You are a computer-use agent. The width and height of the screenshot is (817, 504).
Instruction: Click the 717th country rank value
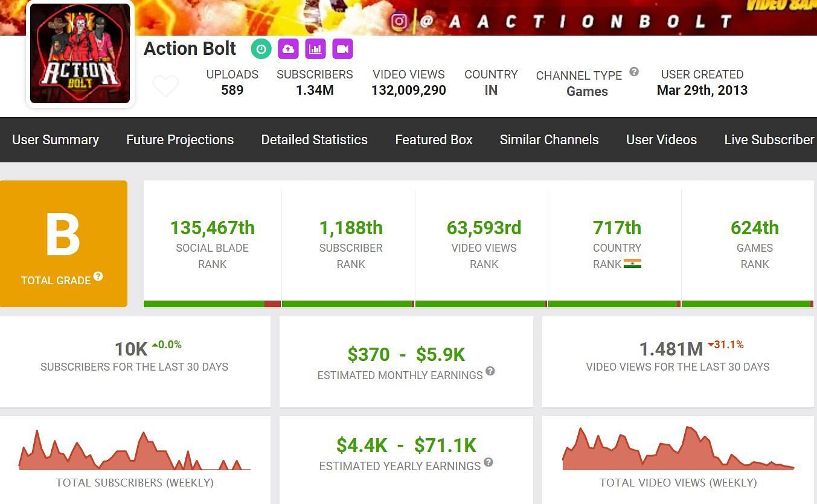coord(617,228)
